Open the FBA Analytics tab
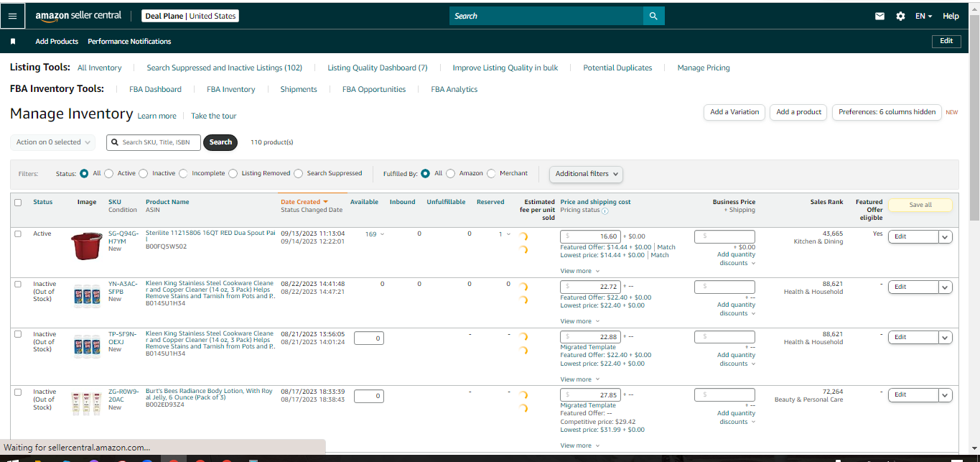The height and width of the screenshot is (462, 980). pyautogui.click(x=454, y=89)
